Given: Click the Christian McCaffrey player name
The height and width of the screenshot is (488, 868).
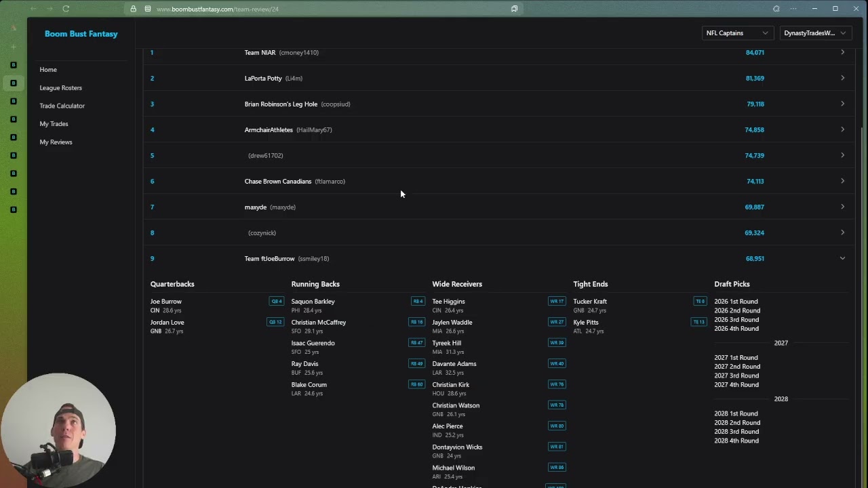Looking at the screenshot, I should coord(319,323).
